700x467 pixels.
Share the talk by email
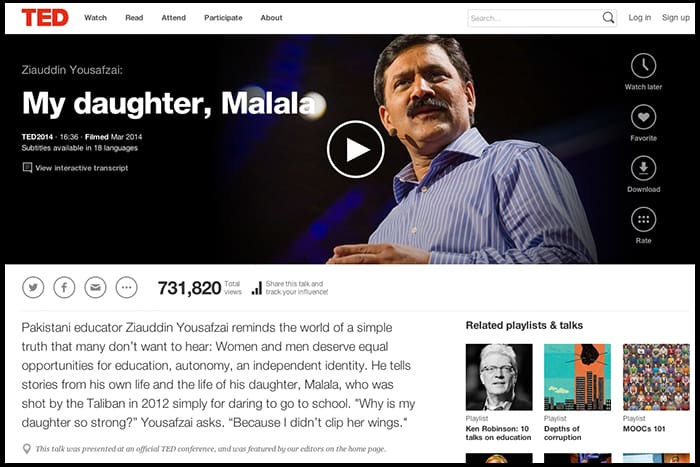(x=96, y=288)
